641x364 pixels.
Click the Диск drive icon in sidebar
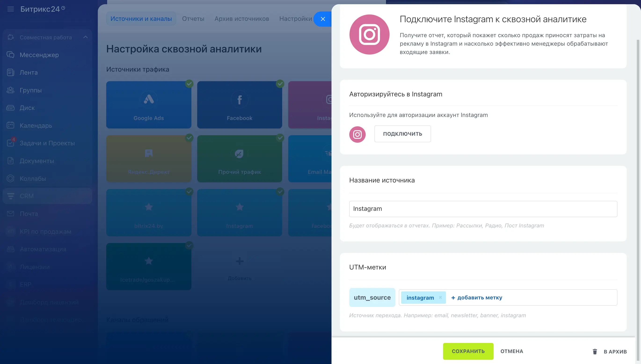coord(11,108)
